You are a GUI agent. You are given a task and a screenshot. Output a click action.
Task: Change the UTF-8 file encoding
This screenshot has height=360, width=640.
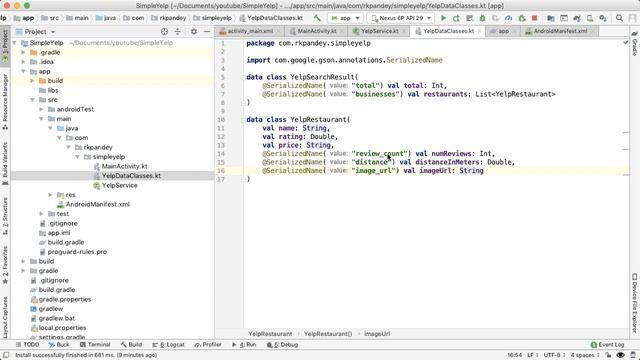554,355
